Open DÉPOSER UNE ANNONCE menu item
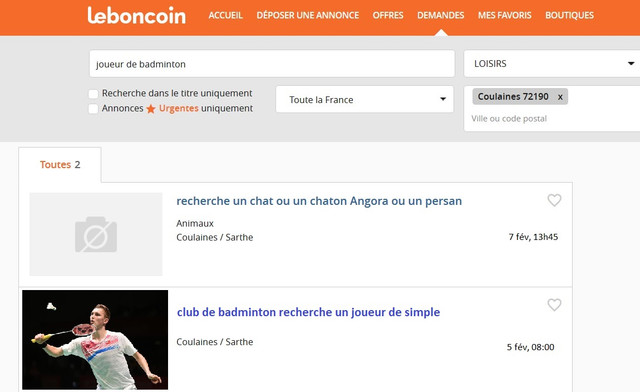The height and width of the screenshot is (392, 640). (x=308, y=16)
